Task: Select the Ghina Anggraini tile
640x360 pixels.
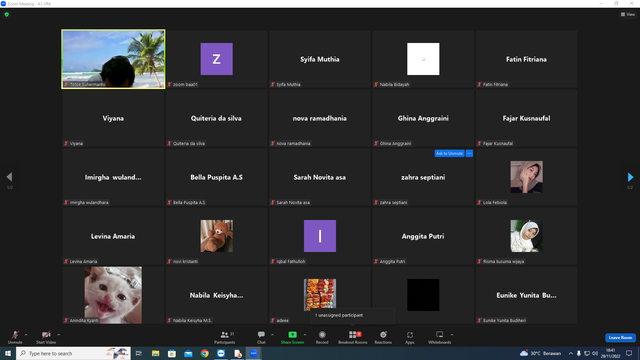Action: [423, 118]
